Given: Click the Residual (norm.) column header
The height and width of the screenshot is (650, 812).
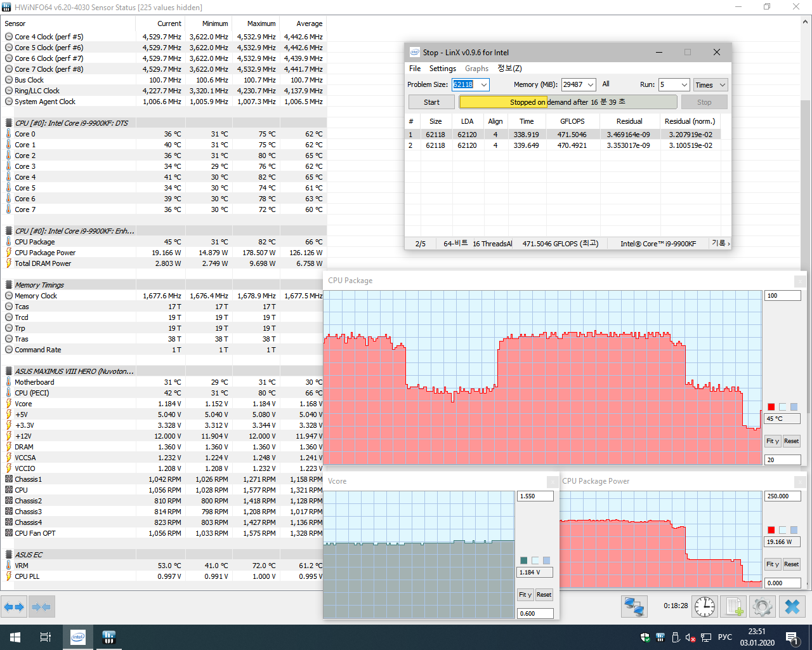Looking at the screenshot, I should (690, 121).
